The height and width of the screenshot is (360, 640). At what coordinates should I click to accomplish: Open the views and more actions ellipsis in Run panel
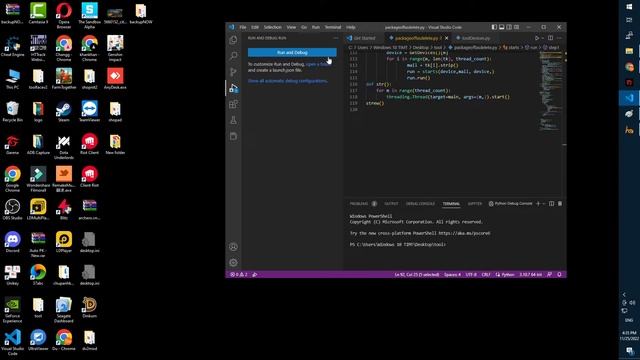pyautogui.click(x=336, y=38)
